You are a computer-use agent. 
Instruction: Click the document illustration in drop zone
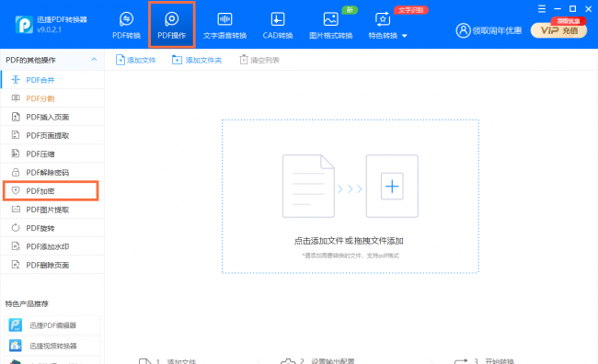click(308, 186)
